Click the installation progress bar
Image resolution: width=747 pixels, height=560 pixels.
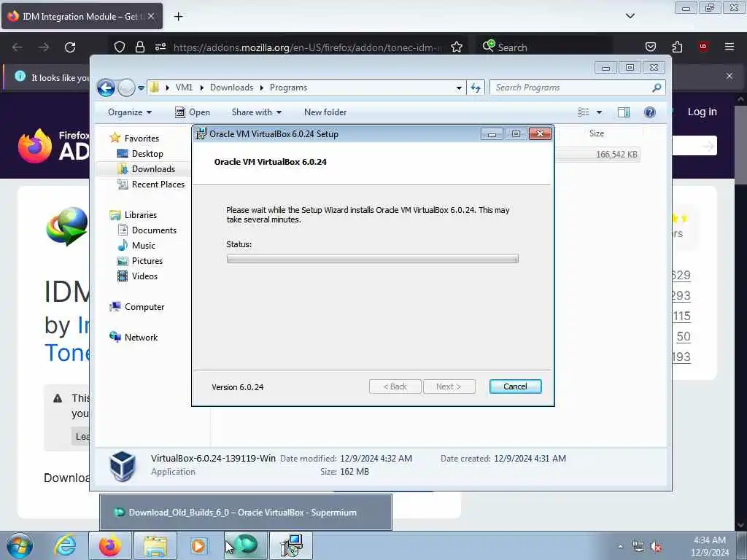coord(372,259)
